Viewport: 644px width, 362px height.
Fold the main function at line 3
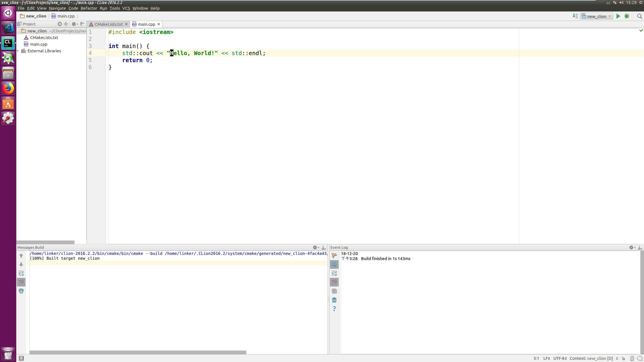[x=106, y=46]
